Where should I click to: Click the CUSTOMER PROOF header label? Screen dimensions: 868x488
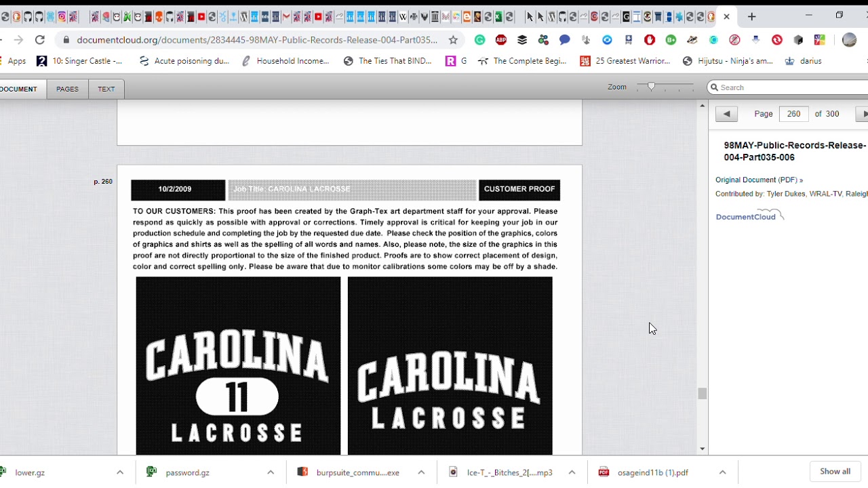(519, 189)
